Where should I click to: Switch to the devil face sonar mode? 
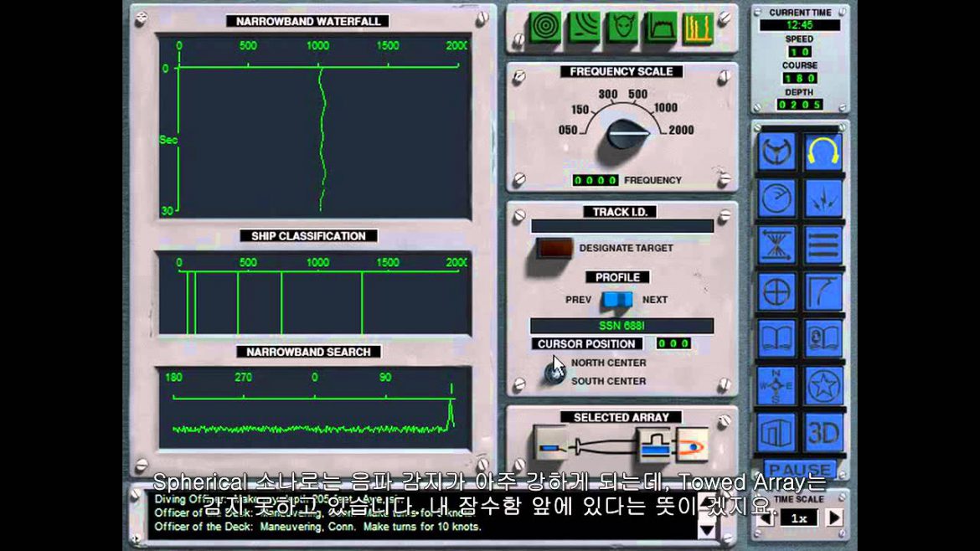click(622, 28)
